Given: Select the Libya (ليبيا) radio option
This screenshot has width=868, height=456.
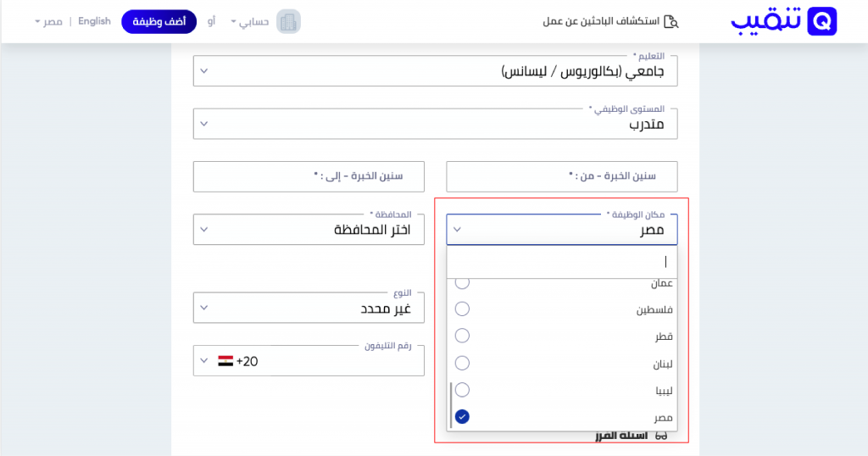Looking at the screenshot, I should tap(462, 390).
